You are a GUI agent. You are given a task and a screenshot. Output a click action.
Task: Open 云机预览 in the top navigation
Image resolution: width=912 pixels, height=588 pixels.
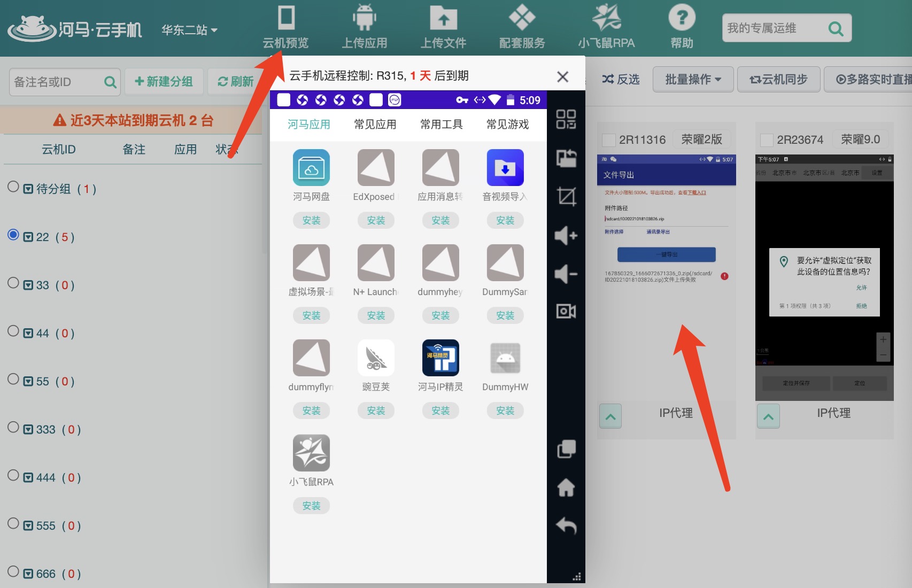pyautogui.click(x=285, y=28)
